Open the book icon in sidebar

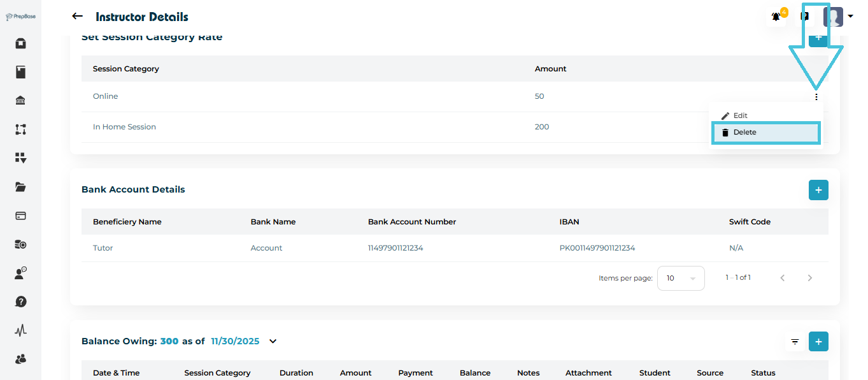tap(20, 72)
